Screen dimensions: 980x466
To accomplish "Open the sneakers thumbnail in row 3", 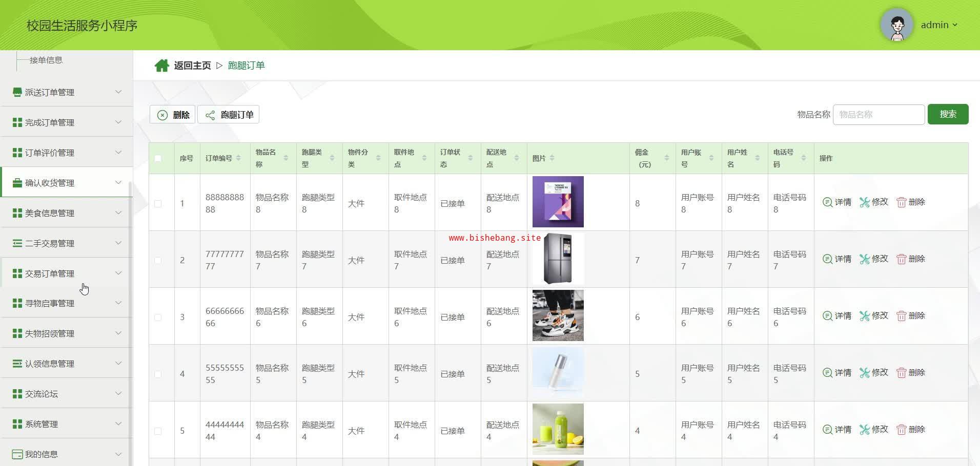I will point(558,315).
